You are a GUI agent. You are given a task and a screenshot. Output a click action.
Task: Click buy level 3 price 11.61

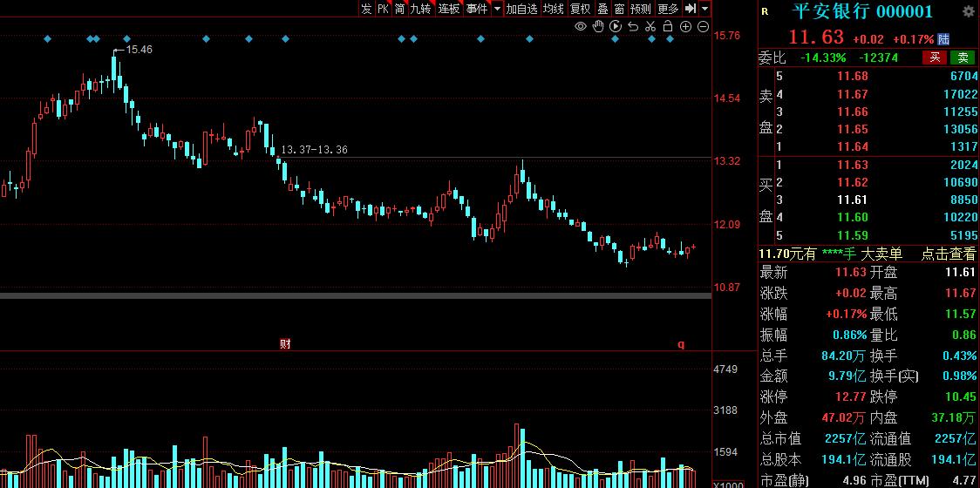point(853,200)
